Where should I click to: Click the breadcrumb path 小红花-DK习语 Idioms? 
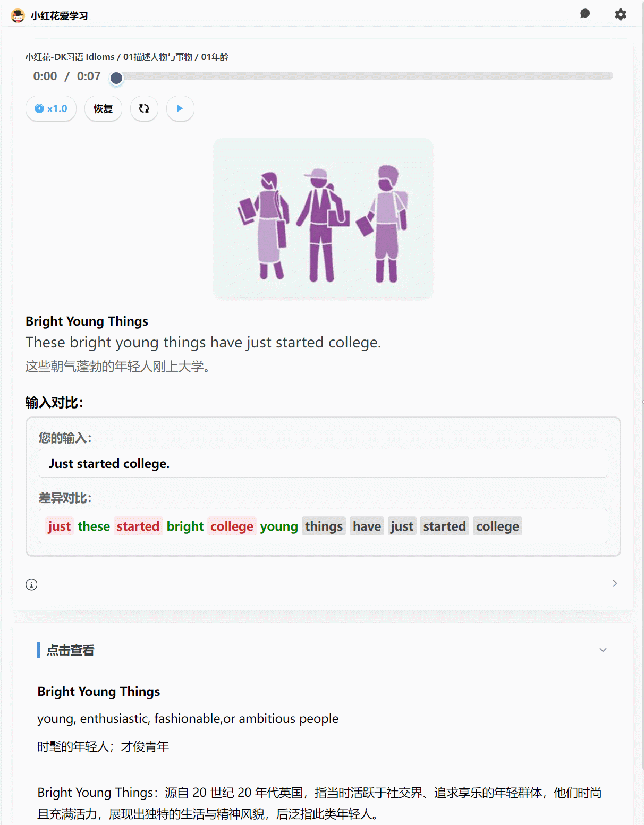pyautogui.click(x=70, y=57)
